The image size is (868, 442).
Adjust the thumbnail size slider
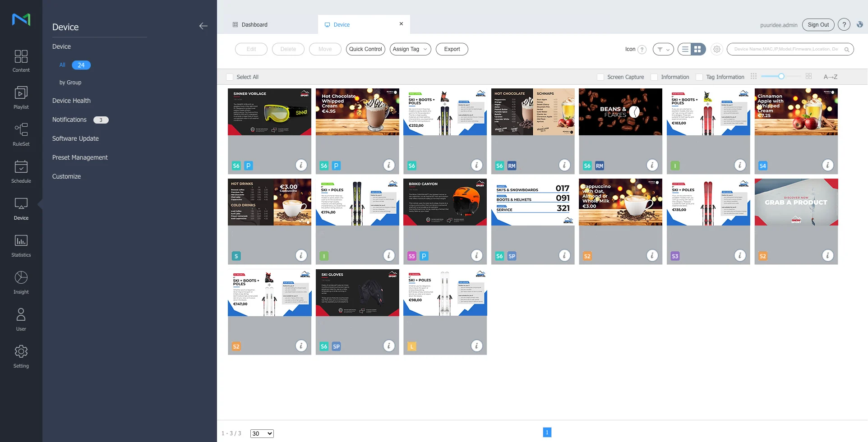click(781, 76)
